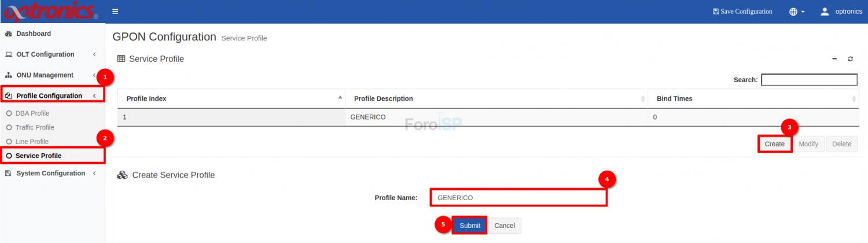Select Traffic Profile in sidebar
Viewport: 868px width, 243px height.
(x=35, y=127)
